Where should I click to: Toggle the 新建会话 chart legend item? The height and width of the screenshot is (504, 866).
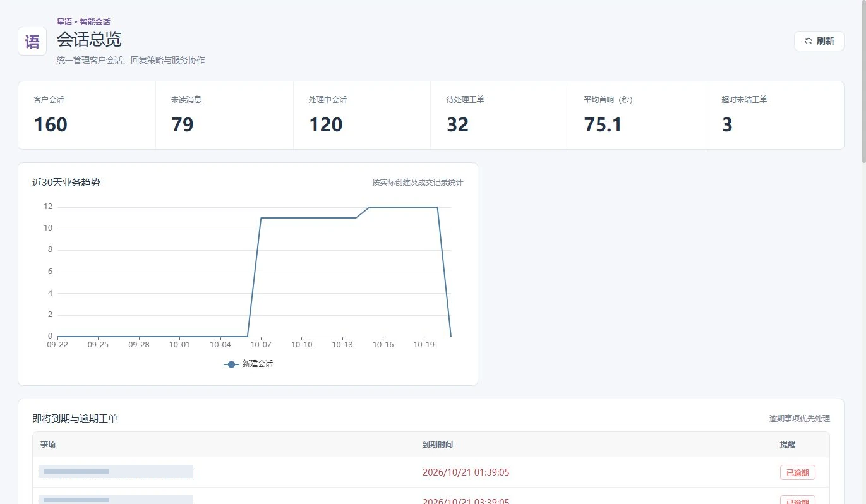[x=248, y=364]
